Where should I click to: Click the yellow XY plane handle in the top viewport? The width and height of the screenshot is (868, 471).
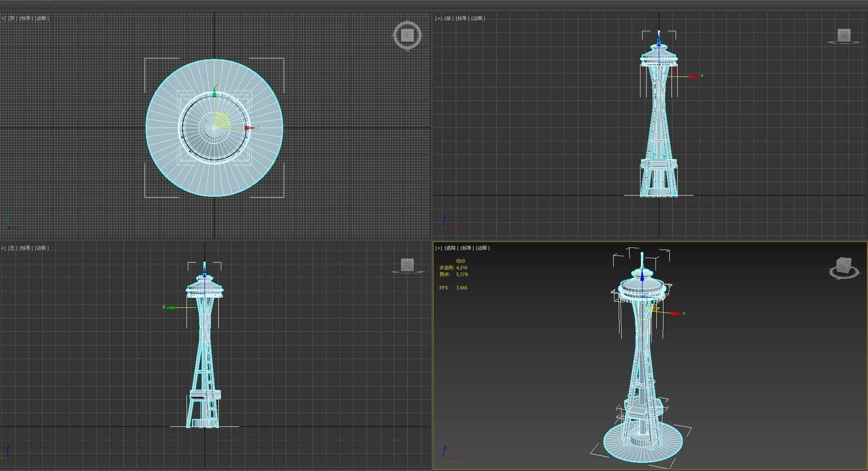222,120
